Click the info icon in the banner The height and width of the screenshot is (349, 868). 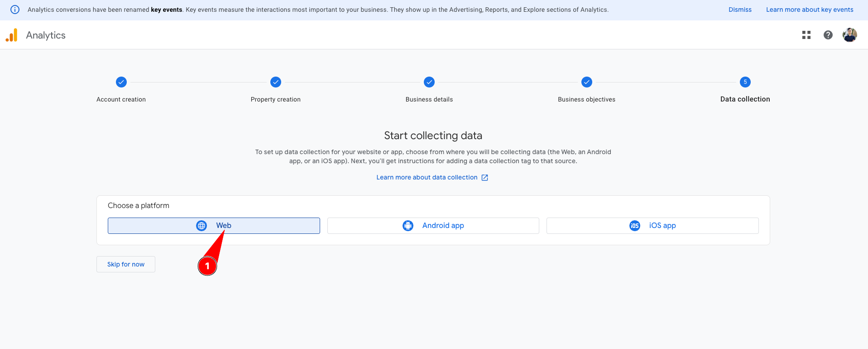click(x=15, y=10)
